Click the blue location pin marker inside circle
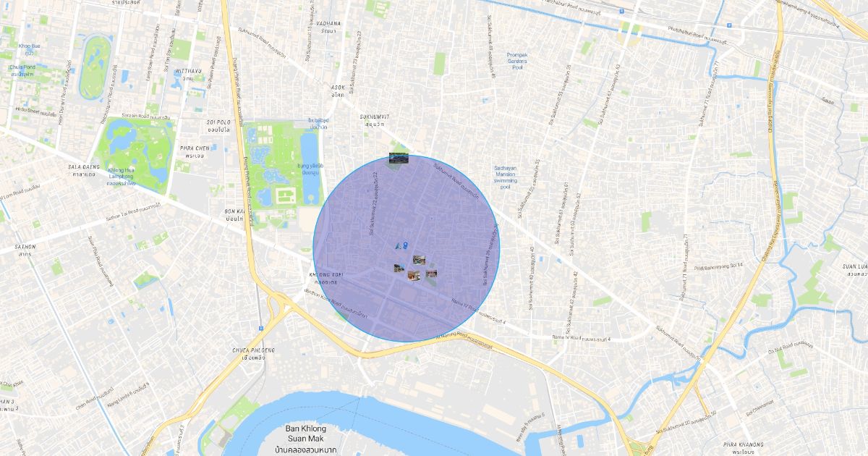This screenshot has height=456, width=868. coord(405,246)
